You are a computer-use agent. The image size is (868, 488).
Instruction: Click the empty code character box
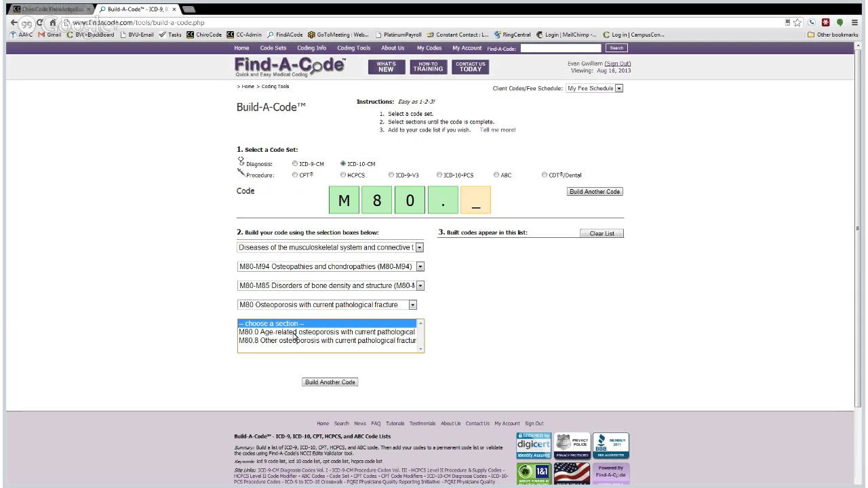point(475,200)
